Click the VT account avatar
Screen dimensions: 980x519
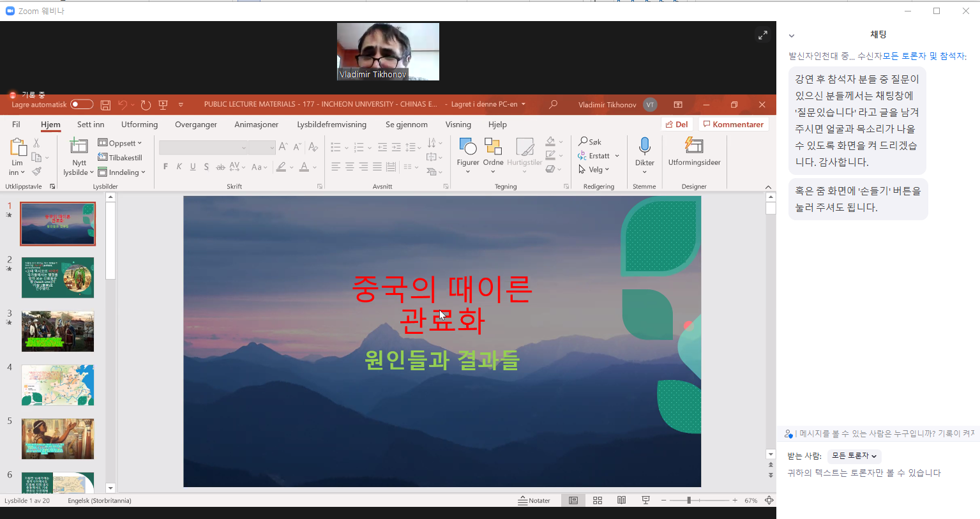(x=650, y=105)
